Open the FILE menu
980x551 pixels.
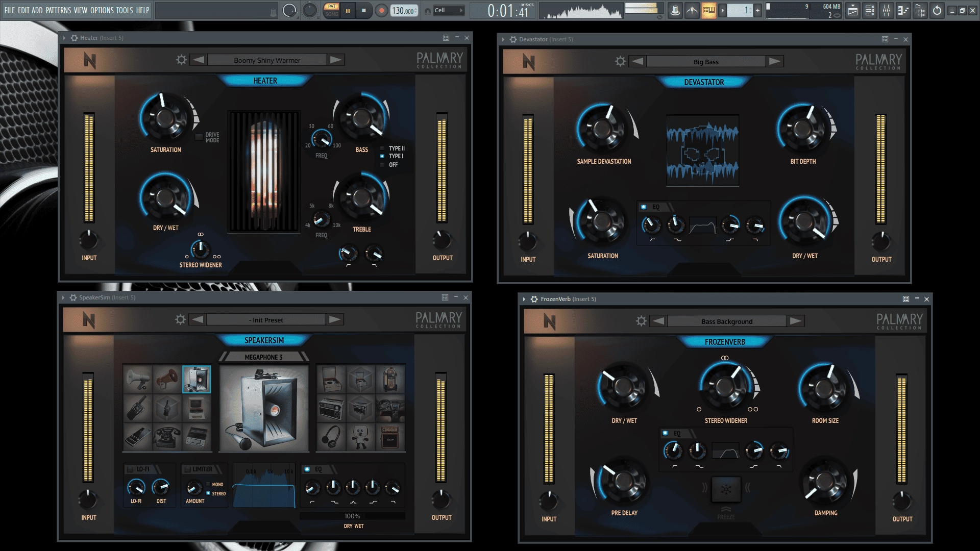click(10, 10)
